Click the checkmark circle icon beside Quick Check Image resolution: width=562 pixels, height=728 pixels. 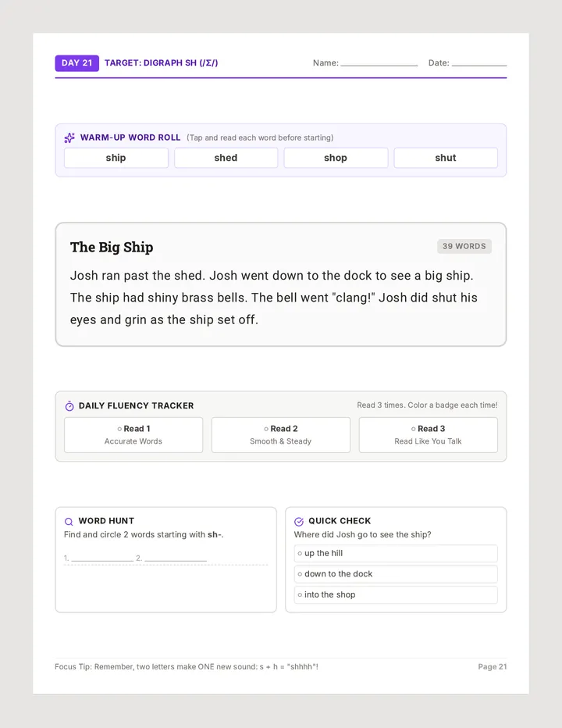(299, 521)
